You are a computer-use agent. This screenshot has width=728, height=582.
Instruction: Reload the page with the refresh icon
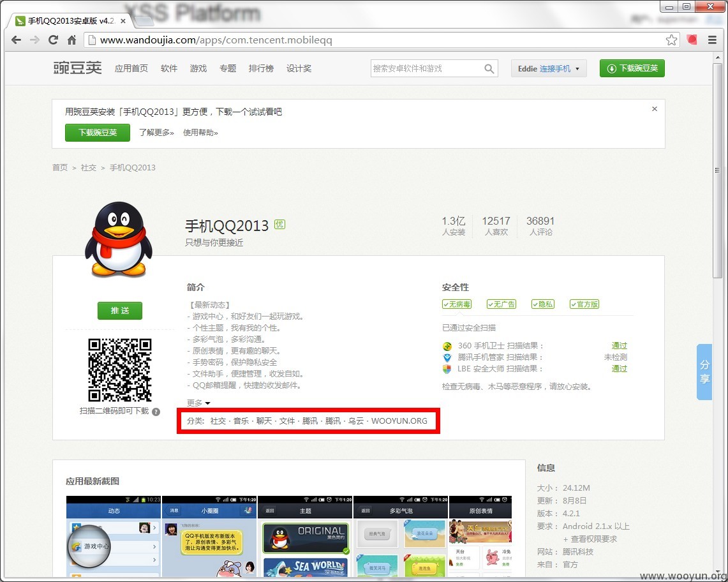pos(53,40)
